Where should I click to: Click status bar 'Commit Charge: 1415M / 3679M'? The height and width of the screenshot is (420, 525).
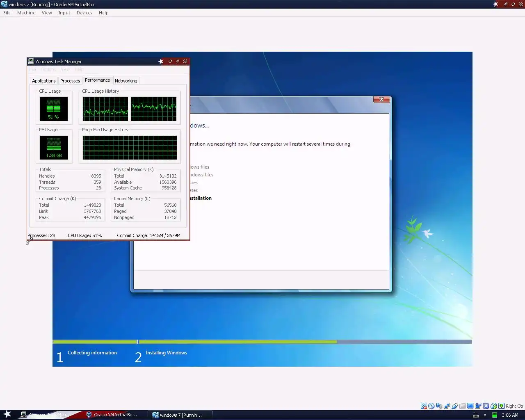(x=148, y=235)
